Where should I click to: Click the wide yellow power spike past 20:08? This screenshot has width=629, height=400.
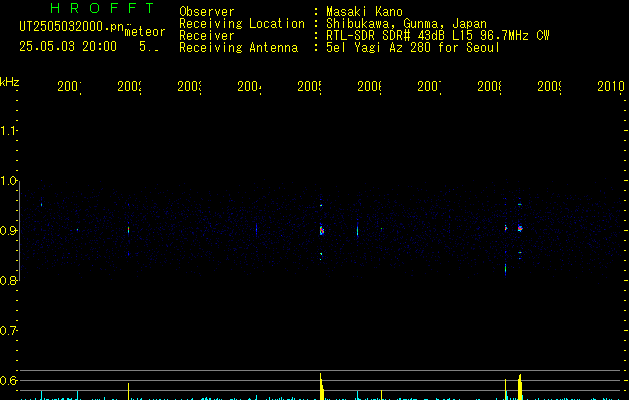(x=520, y=387)
